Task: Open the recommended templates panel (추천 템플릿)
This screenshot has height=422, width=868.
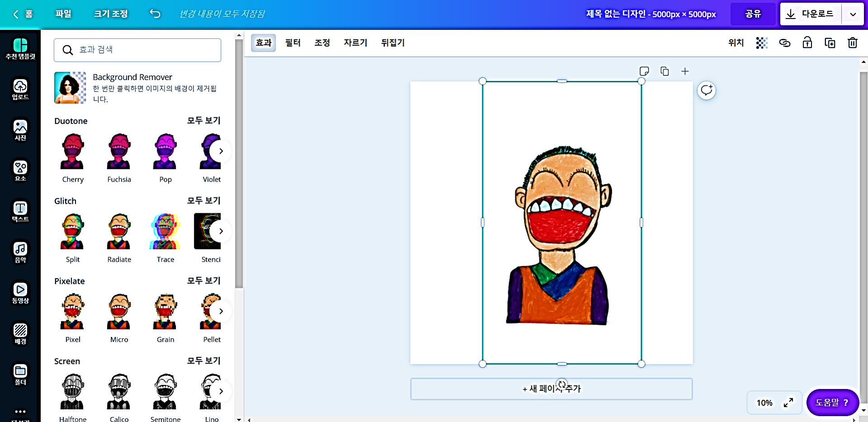Action: pyautogui.click(x=20, y=49)
